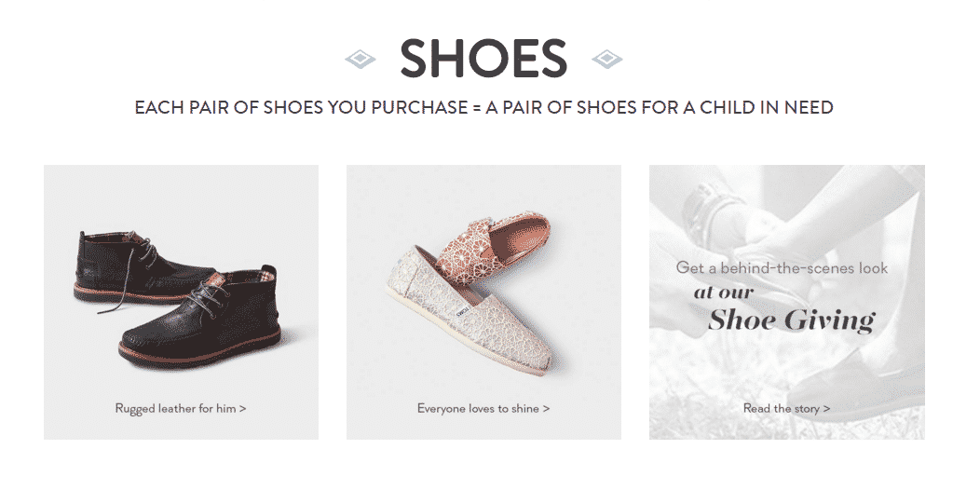The width and height of the screenshot is (980, 490).
Task: Click the front black leather boot image
Action: 200,319
